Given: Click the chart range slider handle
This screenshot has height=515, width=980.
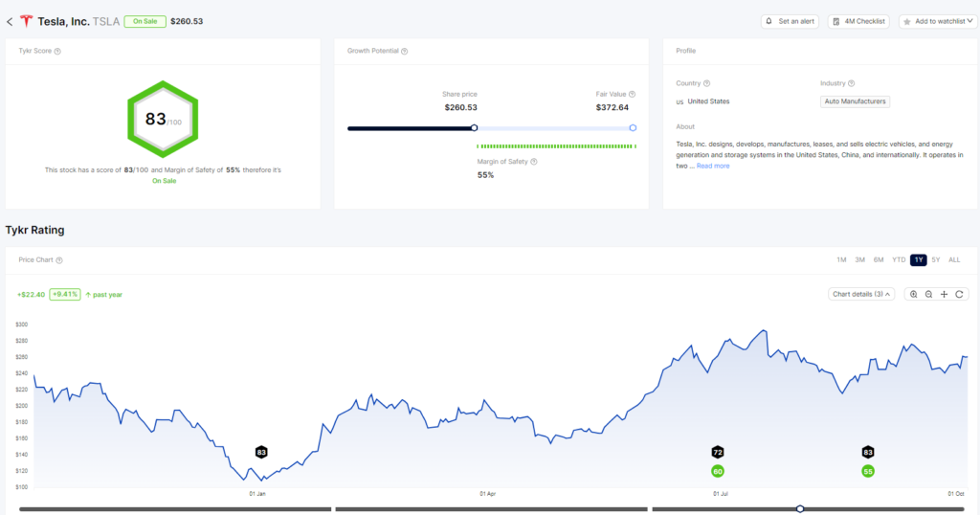Looking at the screenshot, I should click(800, 508).
